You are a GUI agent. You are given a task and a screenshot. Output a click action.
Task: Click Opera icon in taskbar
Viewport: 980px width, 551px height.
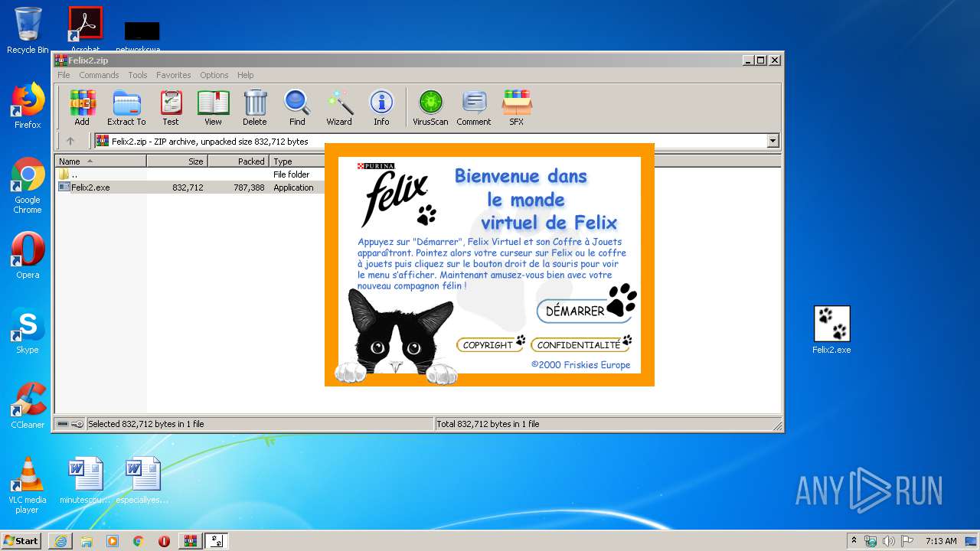tap(164, 541)
